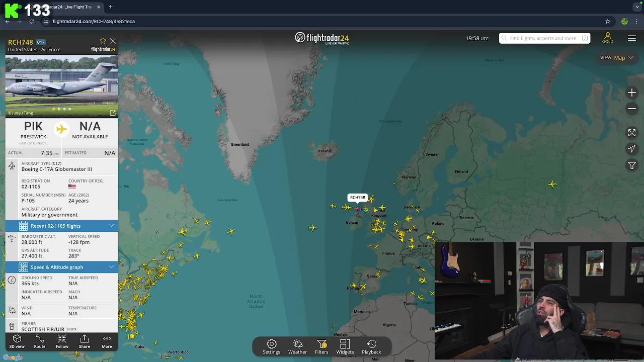Image resolution: width=644 pixels, height=362 pixels.
Task: Open the Widgets menu
Action: pyautogui.click(x=345, y=347)
